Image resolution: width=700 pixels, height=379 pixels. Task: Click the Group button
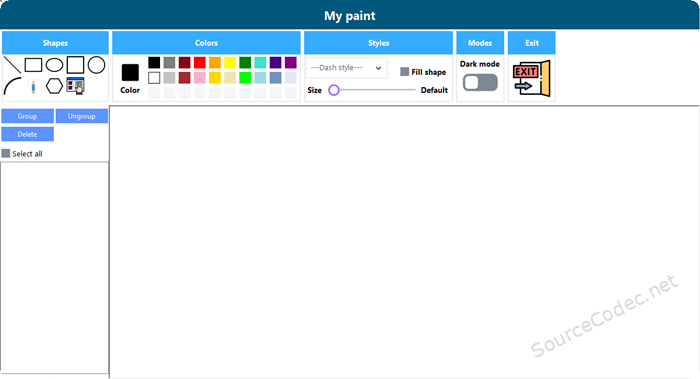(x=28, y=116)
